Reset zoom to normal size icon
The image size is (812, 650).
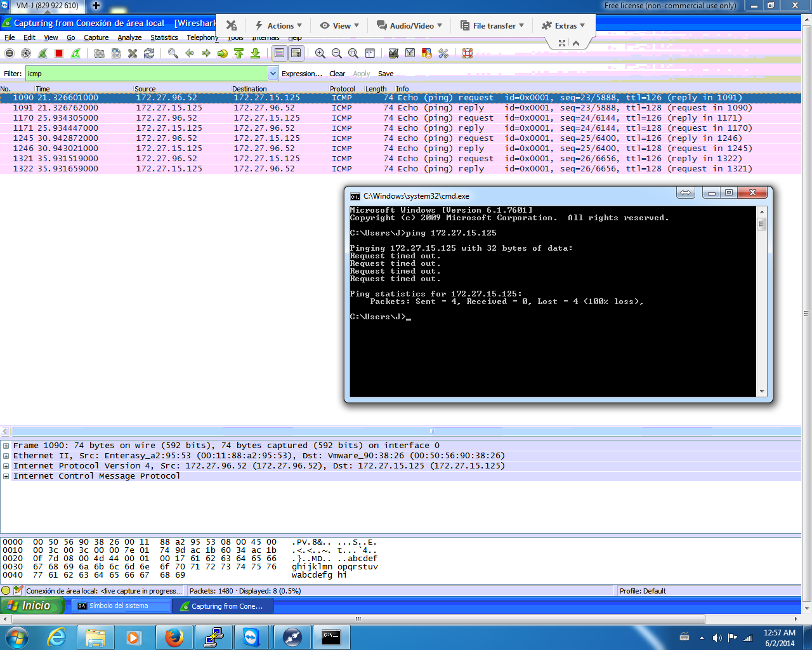click(x=353, y=53)
